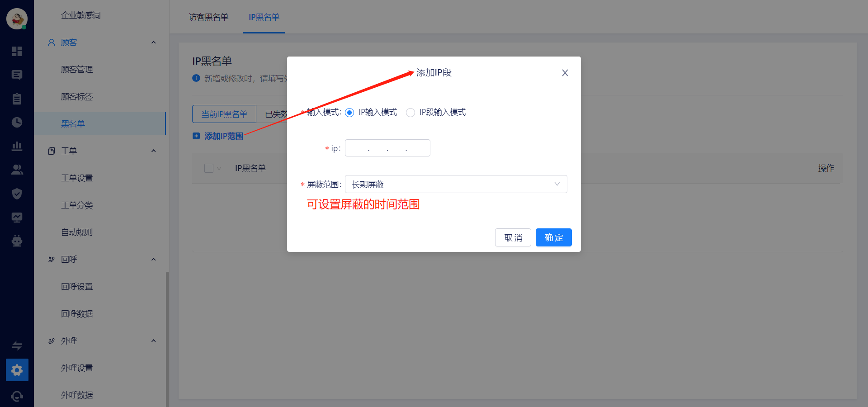Open the bar chart statistics icon
The width and height of the screenshot is (868, 407).
click(x=17, y=146)
